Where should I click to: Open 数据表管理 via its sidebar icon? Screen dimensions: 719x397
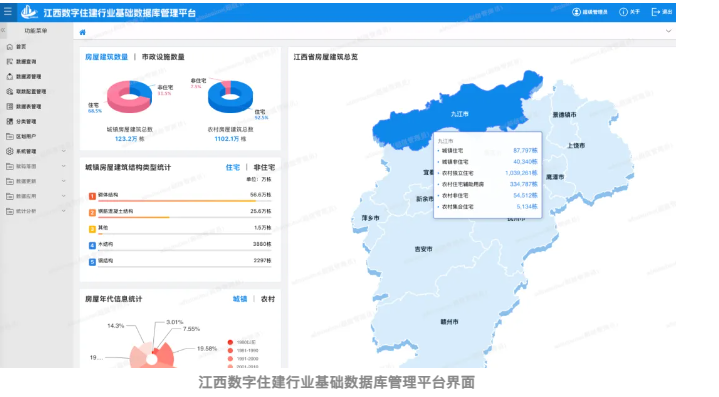(10, 106)
